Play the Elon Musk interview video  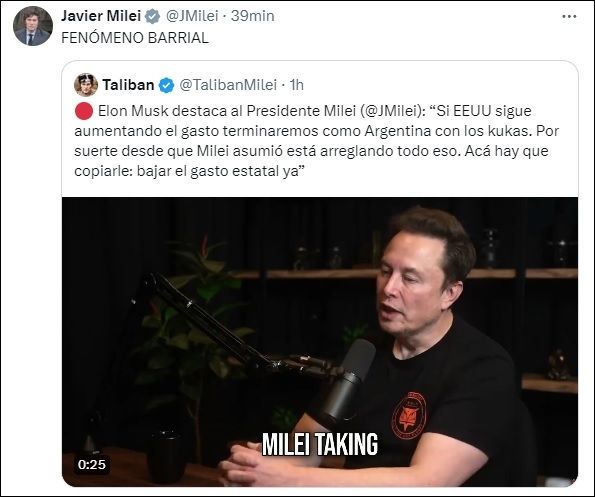[320, 341]
